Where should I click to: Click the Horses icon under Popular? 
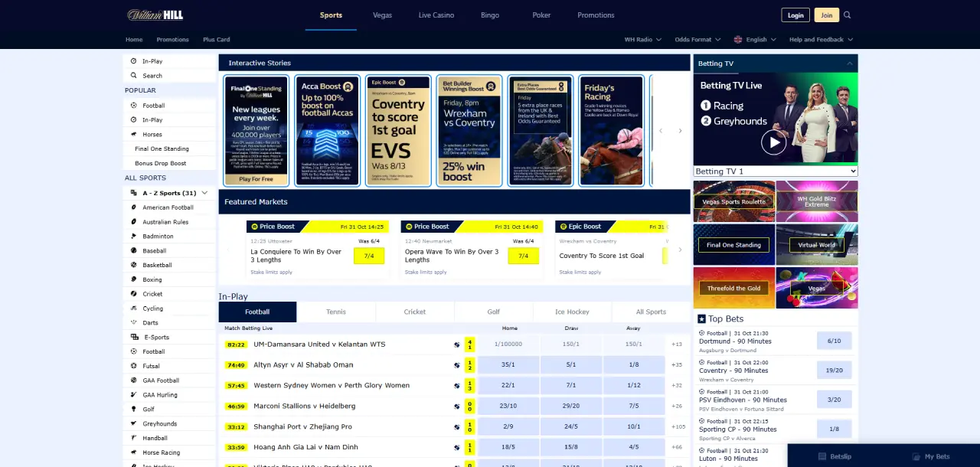[134, 135]
